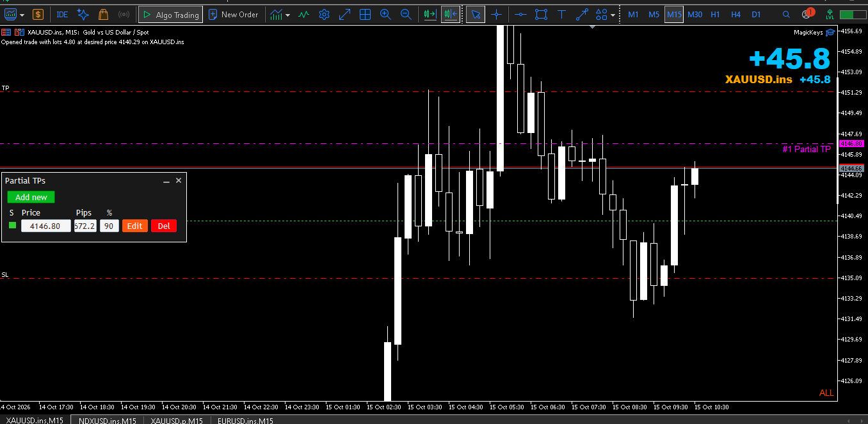The height and width of the screenshot is (424, 868).
Task: Minimize the Partial TPs panel
Action: click(166, 181)
